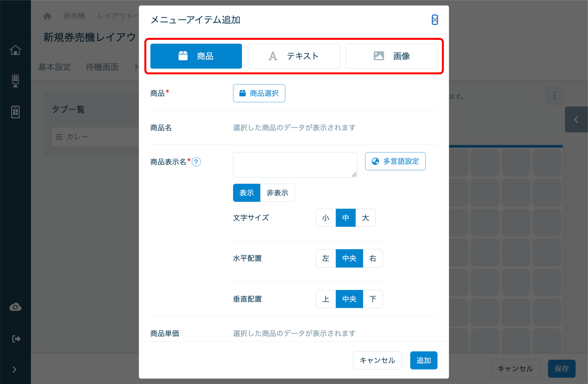Set 文字サイズ to 大
588x384 pixels.
point(365,218)
